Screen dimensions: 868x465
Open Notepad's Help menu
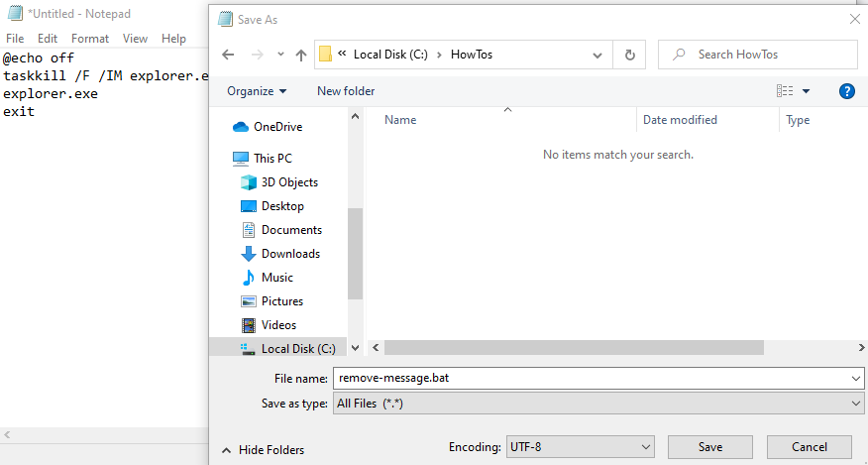click(x=173, y=39)
